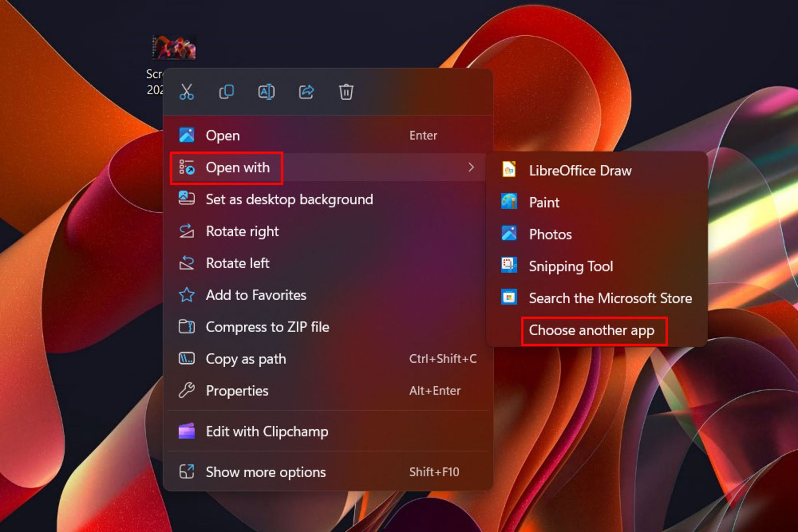The height and width of the screenshot is (532, 798).
Task: Click the Share icon
Action: [306, 92]
